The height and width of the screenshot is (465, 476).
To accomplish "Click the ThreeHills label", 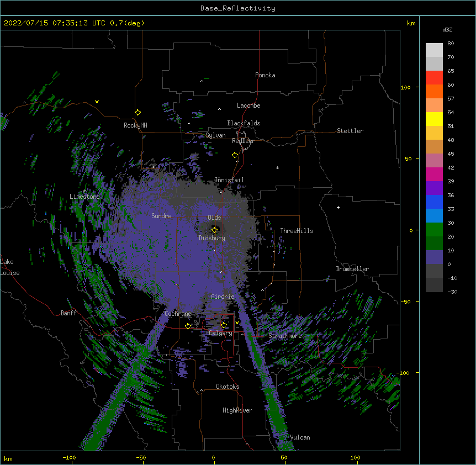I will pos(297,231).
